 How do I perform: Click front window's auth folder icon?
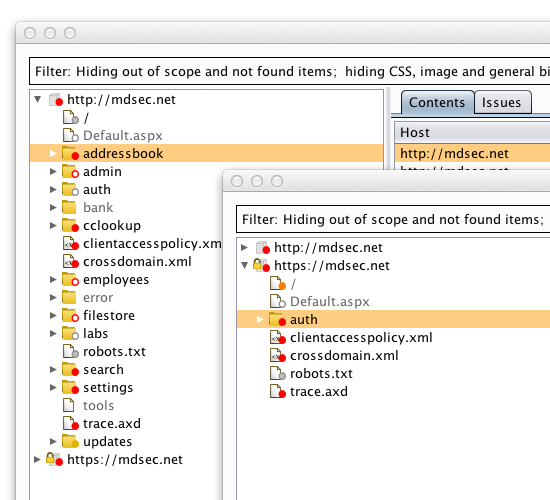tap(277, 319)
